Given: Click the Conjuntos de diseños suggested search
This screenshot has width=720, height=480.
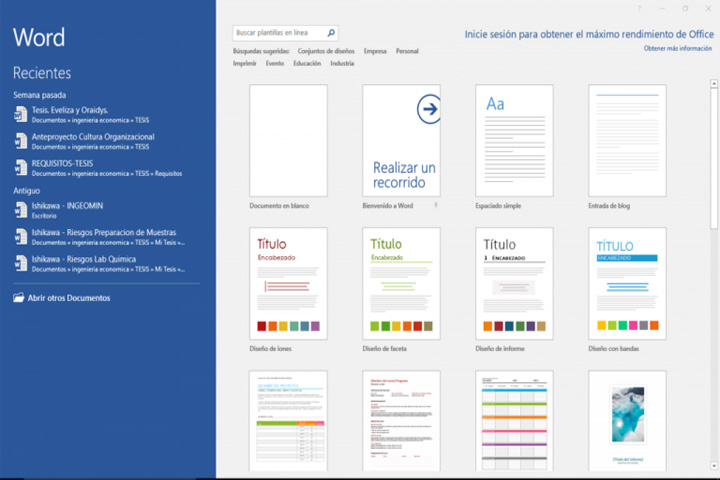Looking at the screenshot, I should 326,51.
